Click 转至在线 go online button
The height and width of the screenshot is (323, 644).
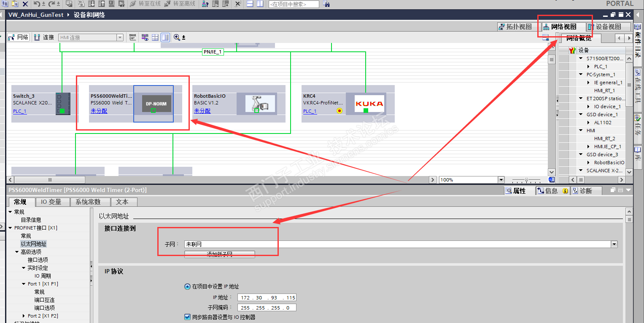(x=145, y=4)
